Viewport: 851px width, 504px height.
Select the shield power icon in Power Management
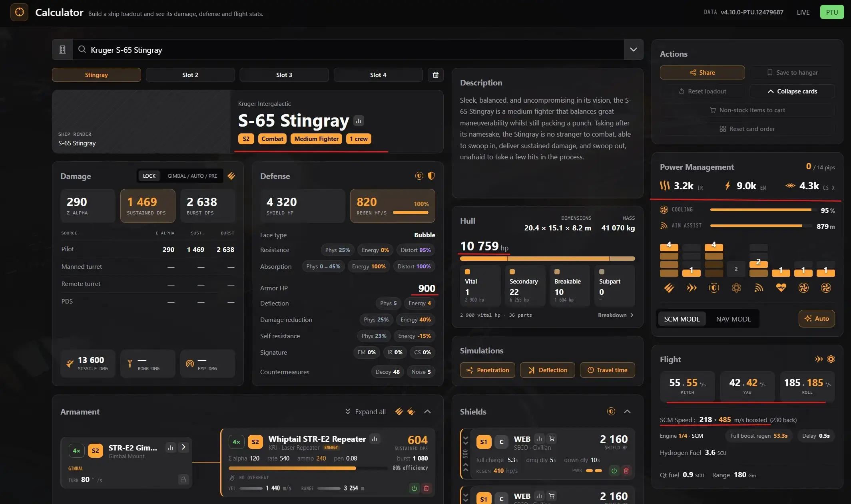tap(714, 288)
